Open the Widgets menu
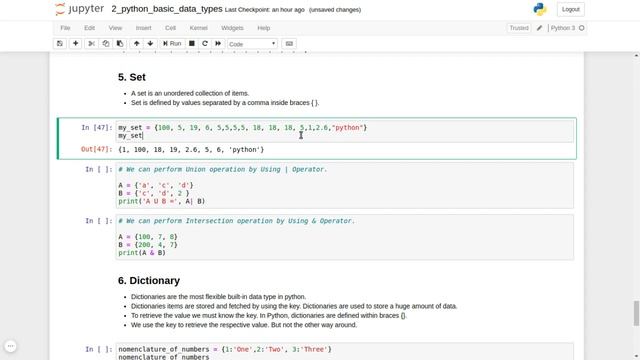 coord(232,28)
